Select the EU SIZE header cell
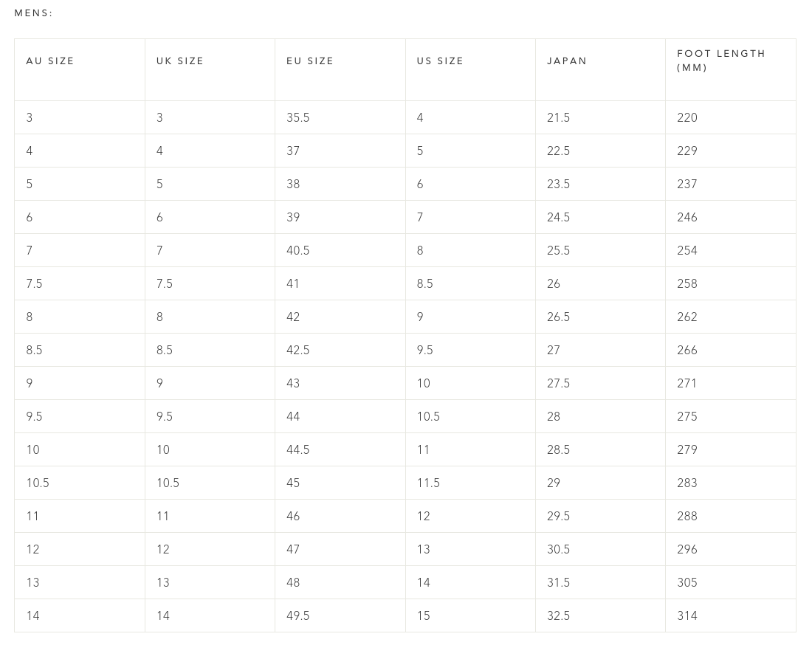This screenshot has height=645, width=812. (x=310, y=61)
